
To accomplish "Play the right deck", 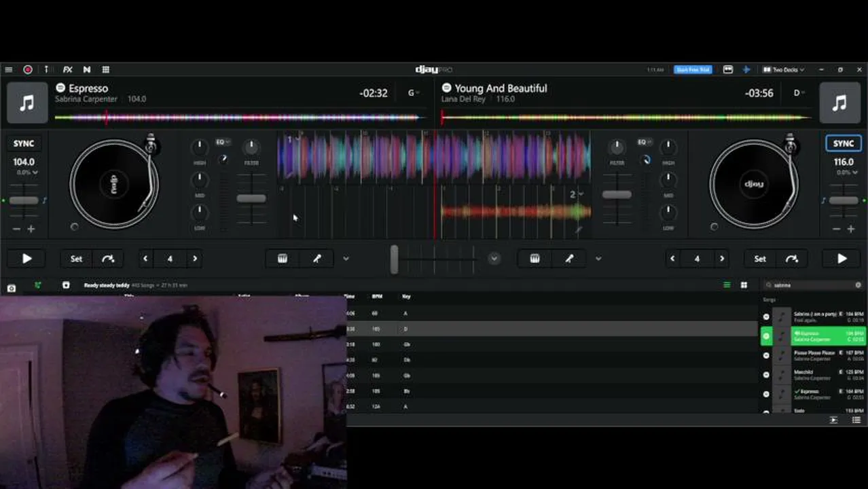I will click(x=842, y=259).
